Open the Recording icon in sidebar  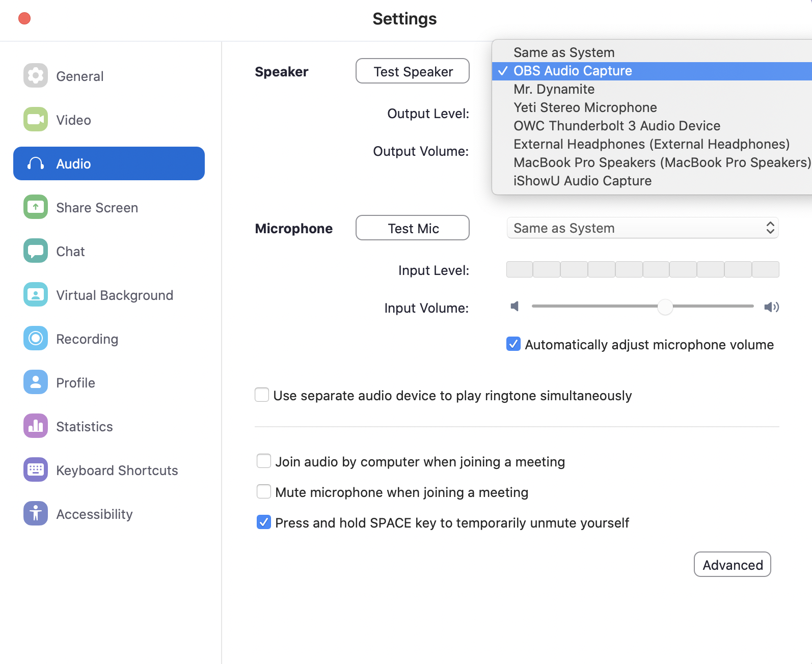(36, 339)
